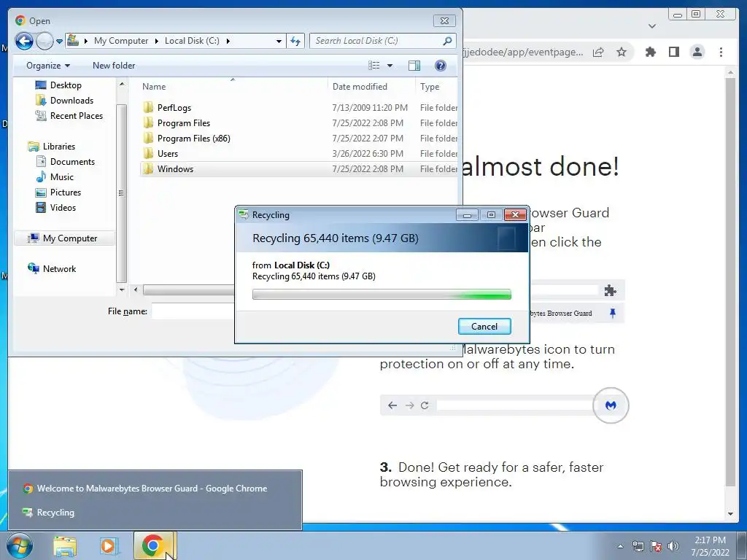Open Chrome's three-dot menu
The image size is (747, 560).
point(721,52)
